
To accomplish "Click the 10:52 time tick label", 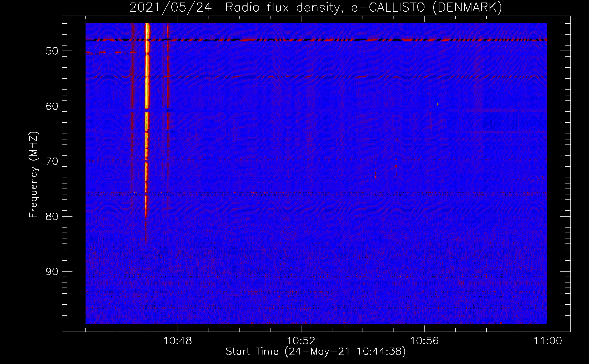I will tap(301, 341).
